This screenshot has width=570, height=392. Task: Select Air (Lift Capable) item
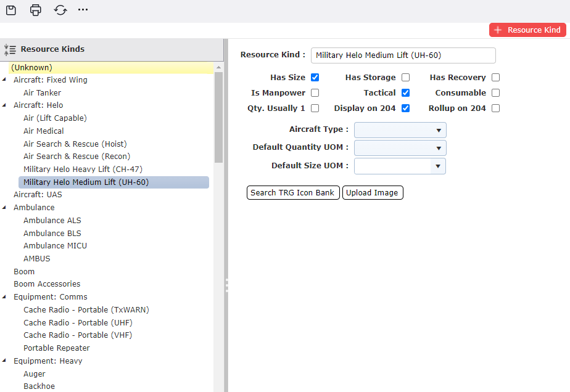click(x=55, y=118)
